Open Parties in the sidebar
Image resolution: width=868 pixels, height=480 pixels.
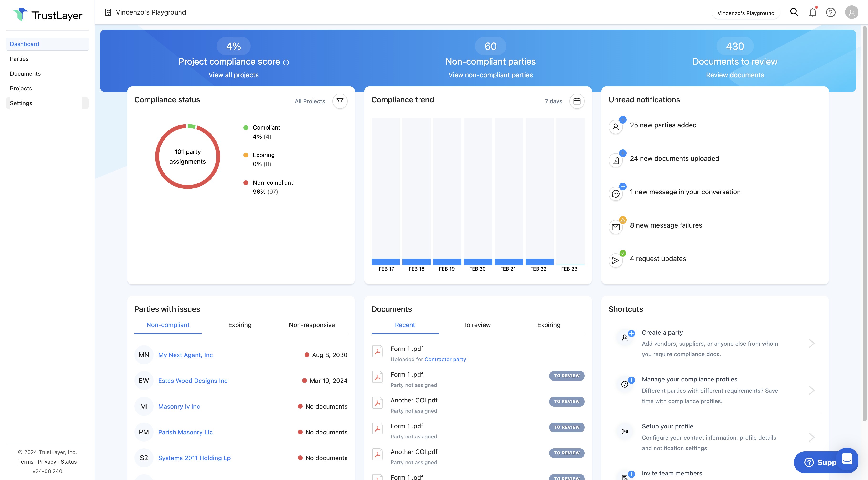click(x=47, y=59)
